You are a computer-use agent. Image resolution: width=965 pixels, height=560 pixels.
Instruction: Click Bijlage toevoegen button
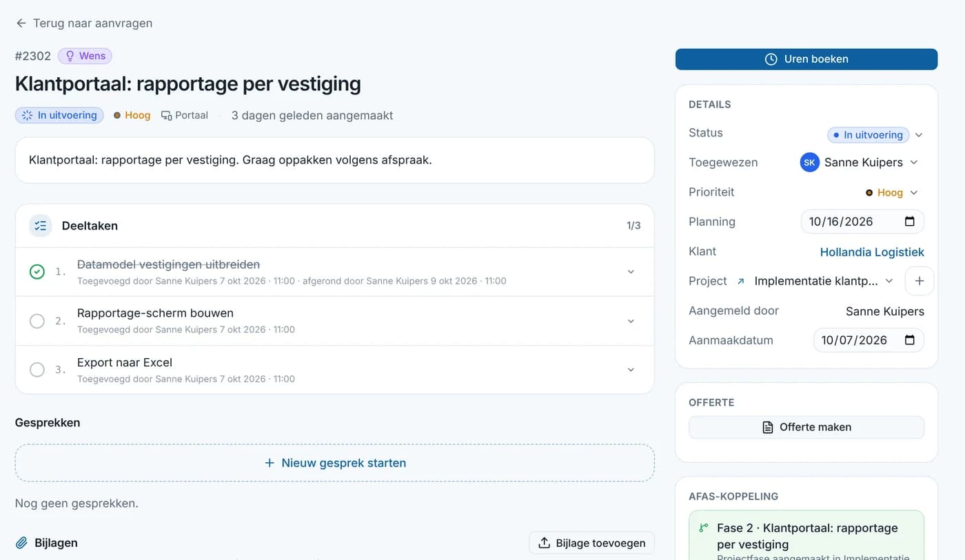[x=591, y=543]
